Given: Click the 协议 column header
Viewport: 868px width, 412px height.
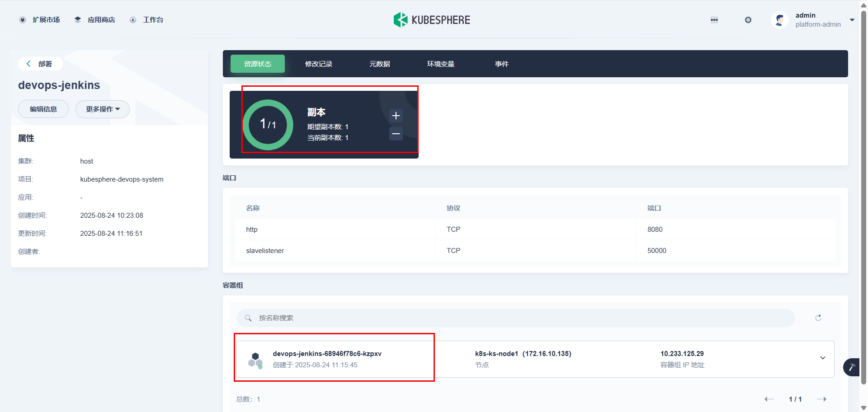Looking at the screenshot, I should (453, 208).
